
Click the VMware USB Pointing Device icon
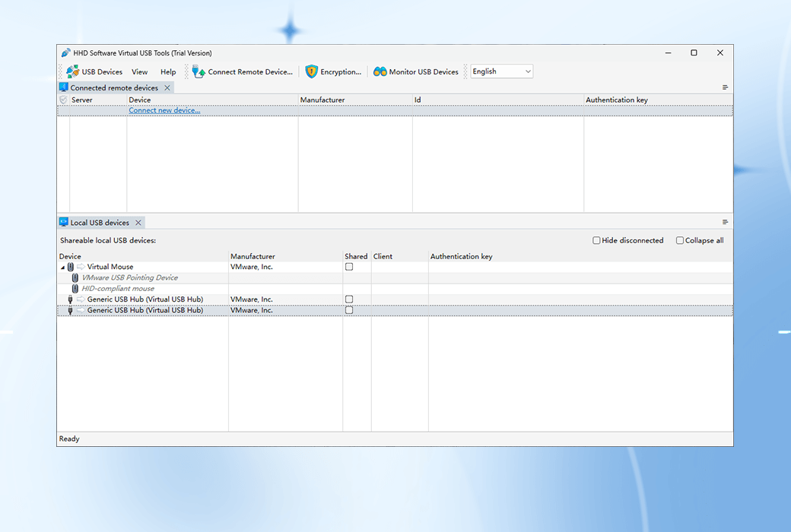pos(74,277)
